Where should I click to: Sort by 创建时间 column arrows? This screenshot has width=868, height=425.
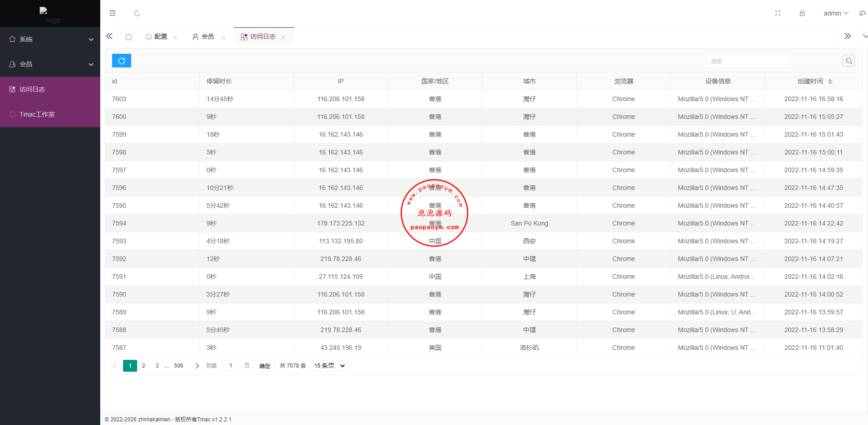pyautogui.click(x=830, y=81)
